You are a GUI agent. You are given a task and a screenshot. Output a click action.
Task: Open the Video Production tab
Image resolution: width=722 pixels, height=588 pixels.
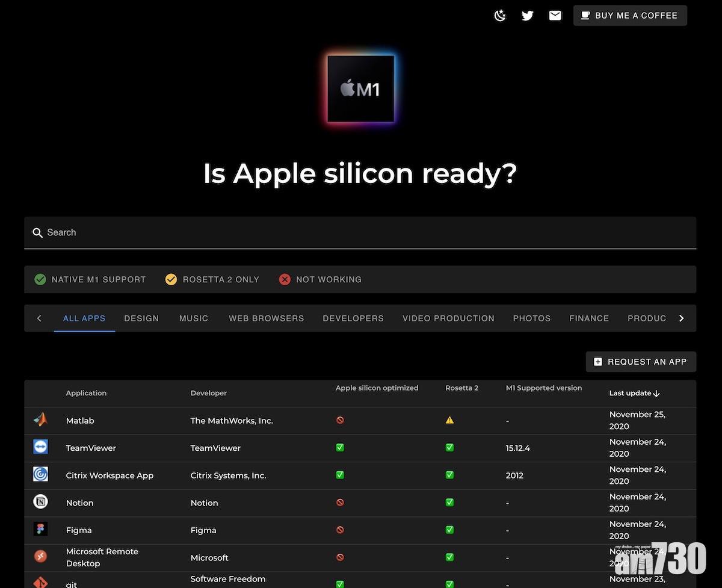(448, 318)
